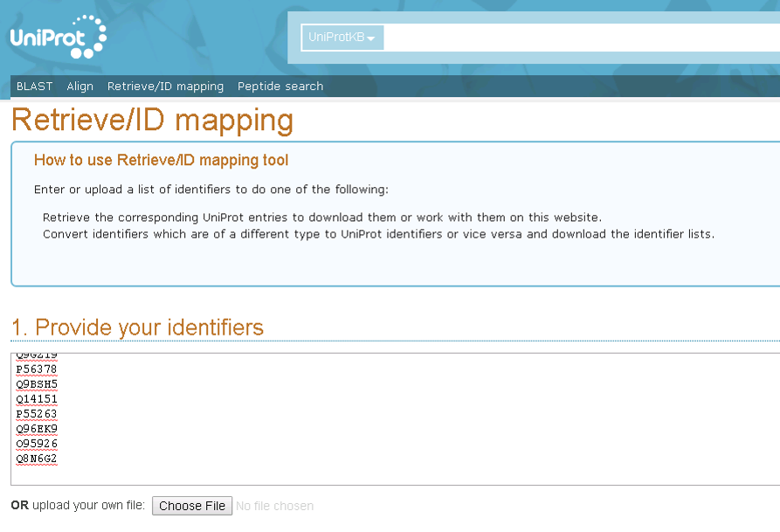The width and height of the screenshot is (780, 532).
Task: Click the O95926 identifier line
Action: coord(37,444)
